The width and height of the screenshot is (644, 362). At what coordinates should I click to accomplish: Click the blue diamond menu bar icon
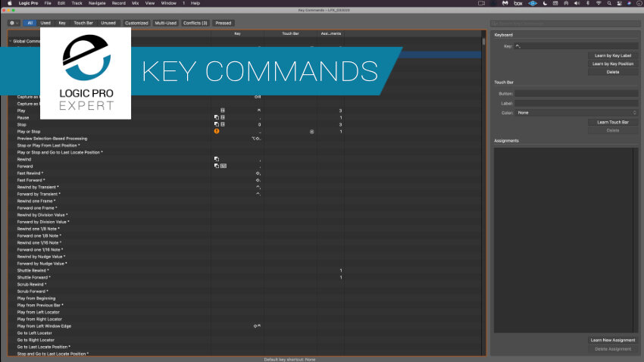pos(533,3)
